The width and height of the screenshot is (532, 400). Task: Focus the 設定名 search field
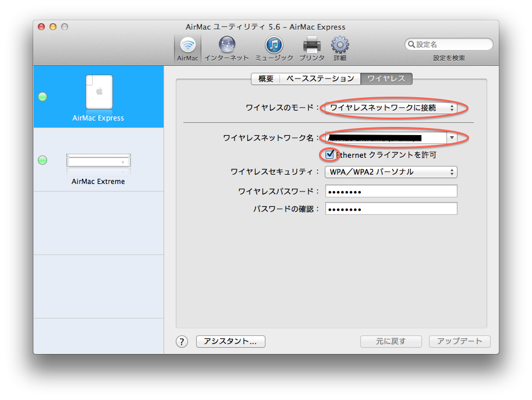449,44
